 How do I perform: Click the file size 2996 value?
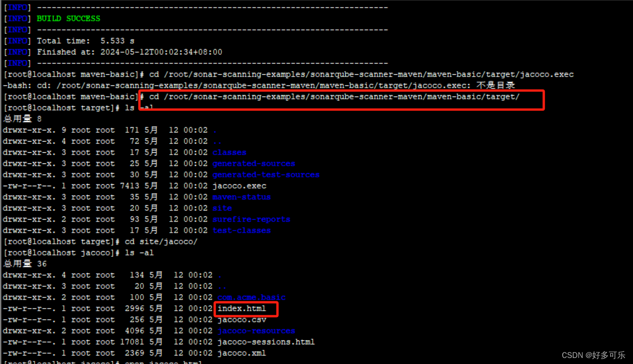click(x=134, y=308)
